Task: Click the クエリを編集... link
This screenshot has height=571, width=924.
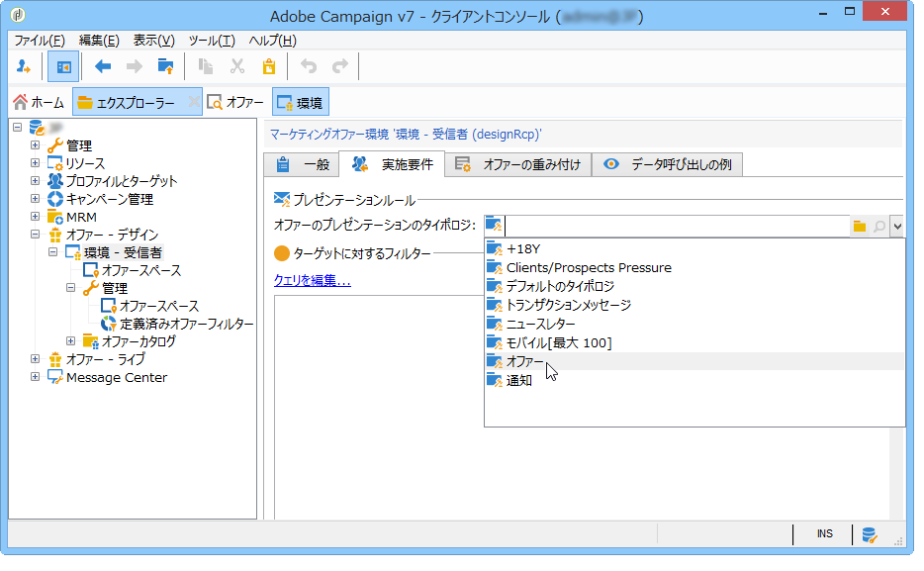Action: [313, 280]
